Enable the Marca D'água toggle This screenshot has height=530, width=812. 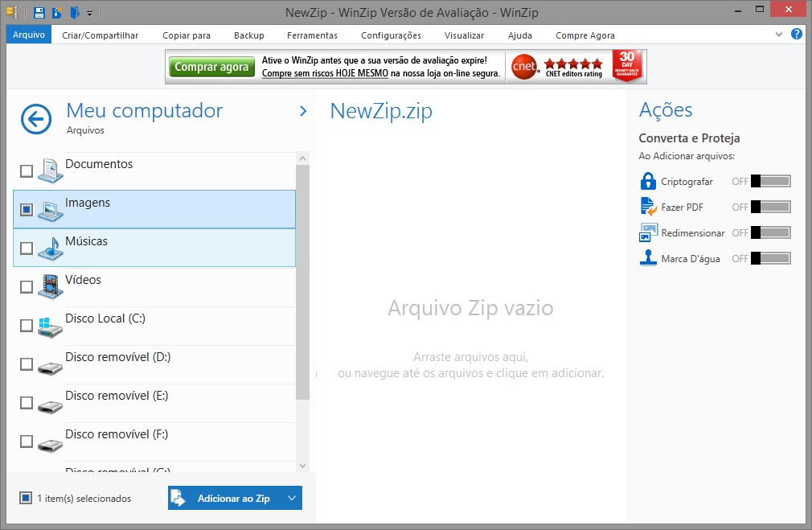pos(770,258)
